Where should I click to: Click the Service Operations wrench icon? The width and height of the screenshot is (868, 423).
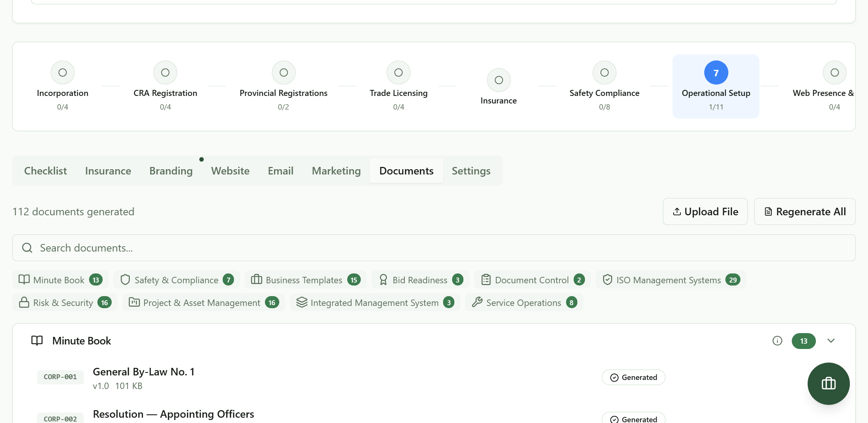(477, 302)
